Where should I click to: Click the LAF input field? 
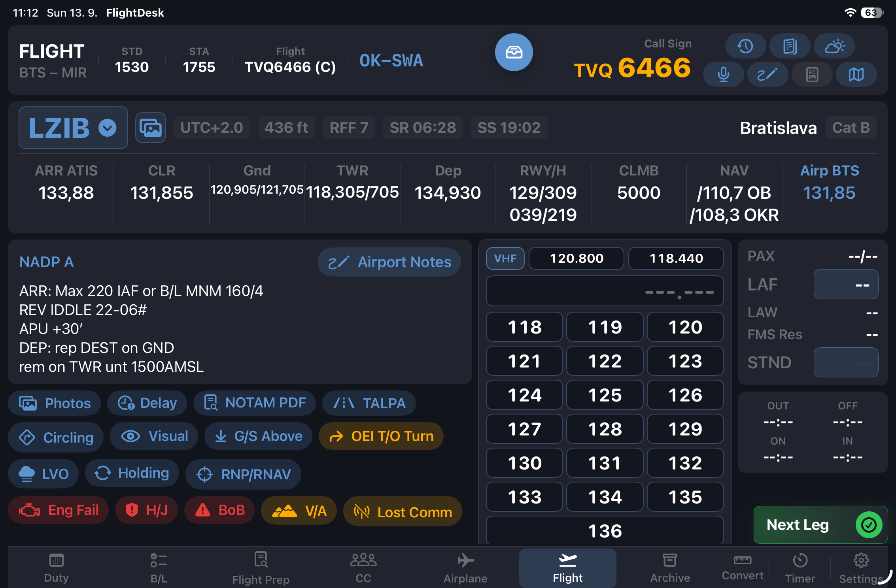(x=846, y=284)
